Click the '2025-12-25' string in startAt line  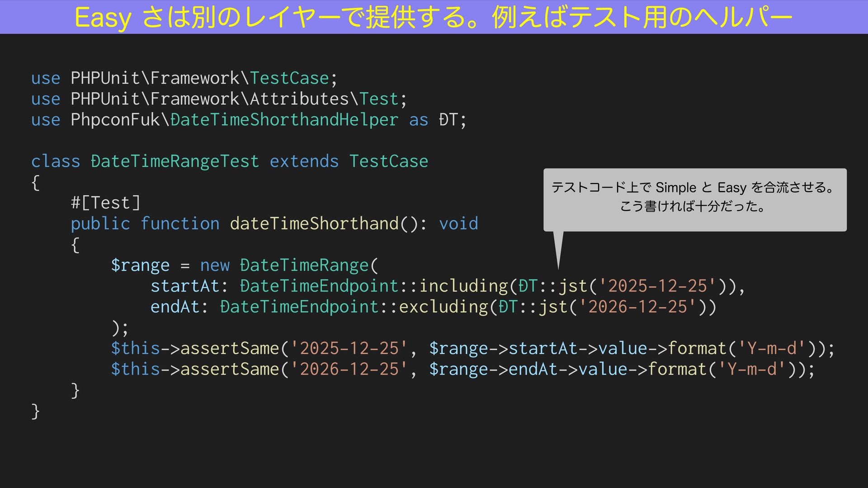(x=657, y=286)
